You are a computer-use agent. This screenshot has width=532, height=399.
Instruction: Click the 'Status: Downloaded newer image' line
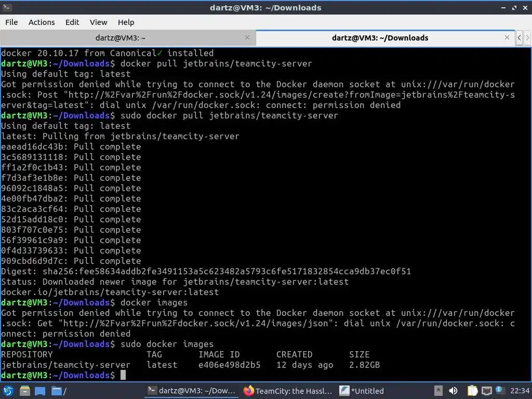pos(175,282)
